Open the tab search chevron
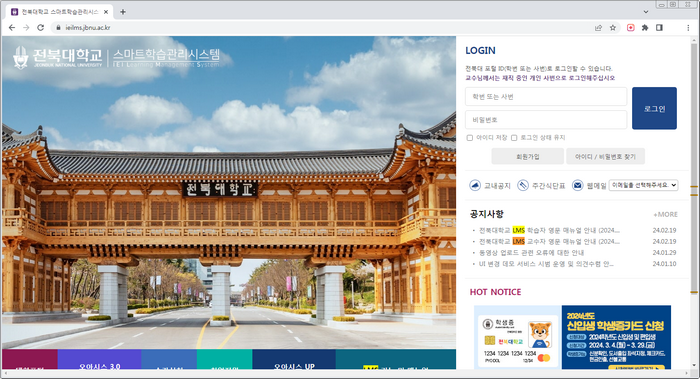The image size is (700, 379). 646,12
